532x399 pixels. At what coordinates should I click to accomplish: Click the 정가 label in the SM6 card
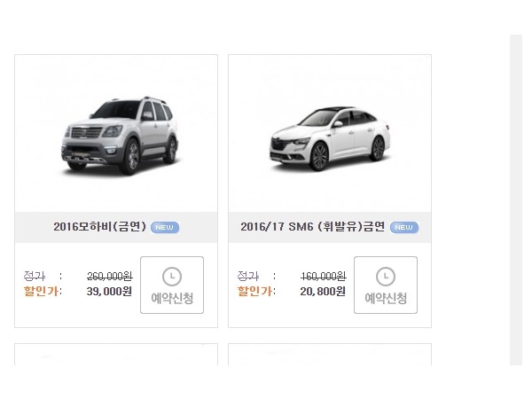[248, 276]
